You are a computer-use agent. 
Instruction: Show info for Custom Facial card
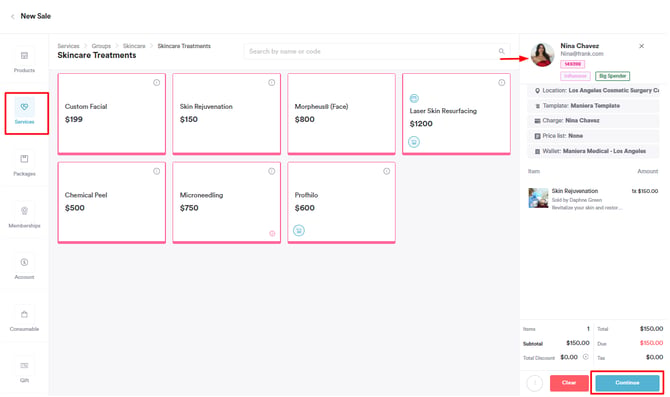[157, 82]
